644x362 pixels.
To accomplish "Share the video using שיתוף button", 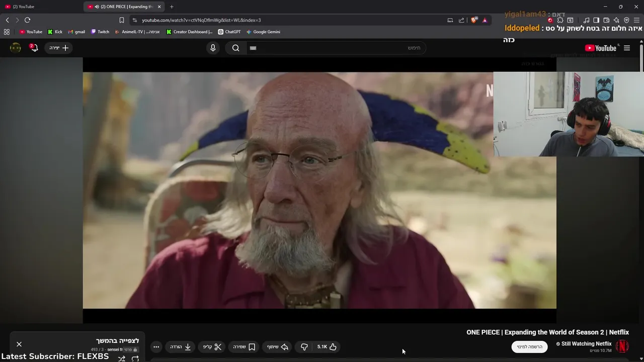I will coord(278,346).
